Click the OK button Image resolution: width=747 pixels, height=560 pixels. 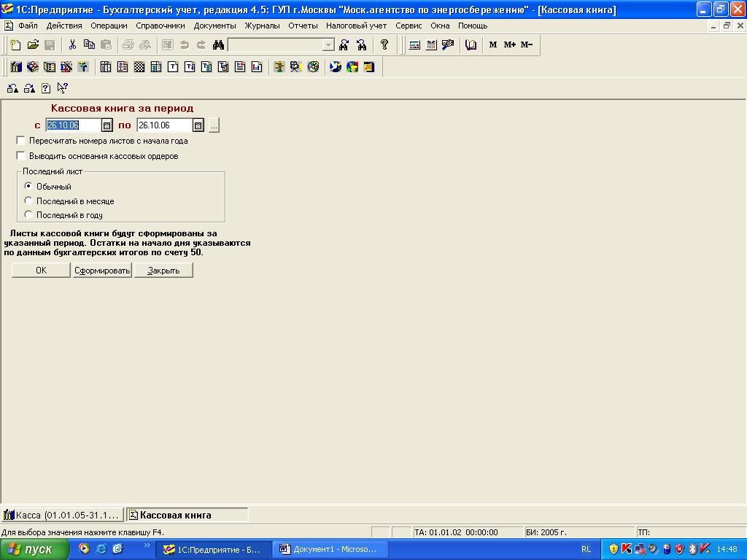41,271
